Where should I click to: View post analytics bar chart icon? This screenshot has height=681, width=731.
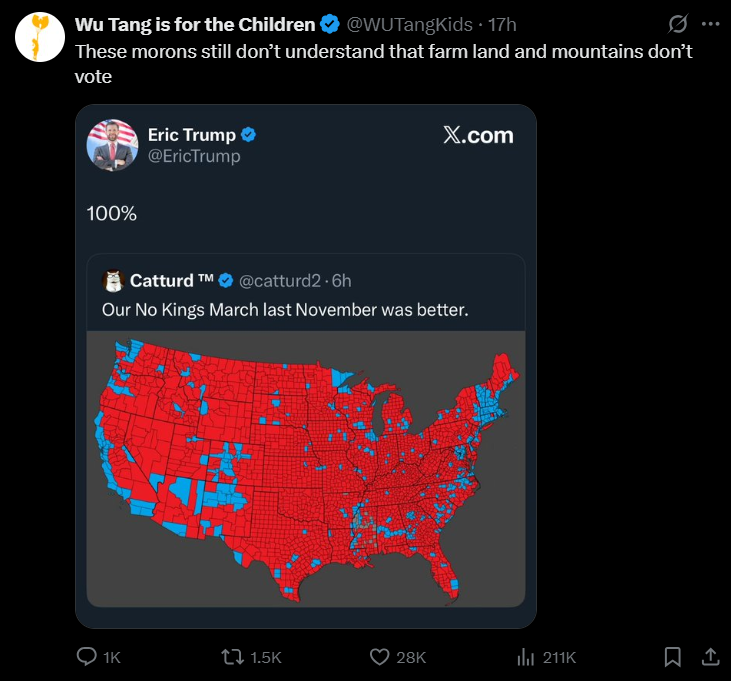(525, 657)
